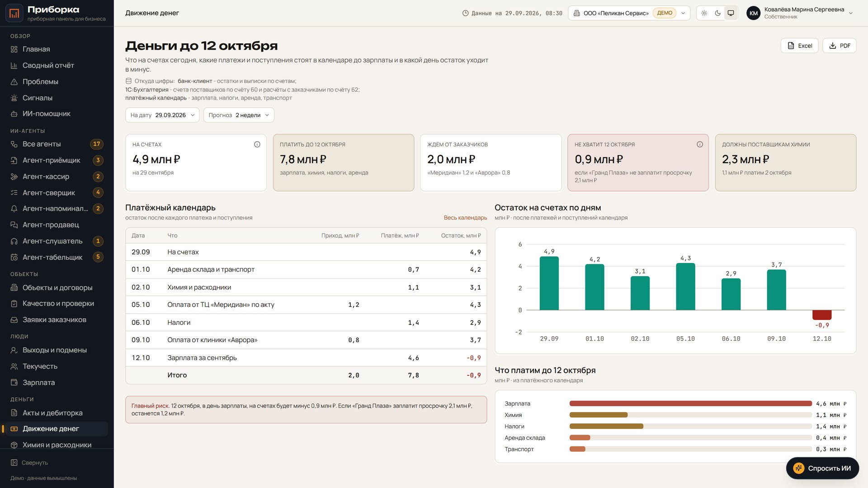Select system theme monitor toggle
868x488 pixels.
tap(731, 13)
